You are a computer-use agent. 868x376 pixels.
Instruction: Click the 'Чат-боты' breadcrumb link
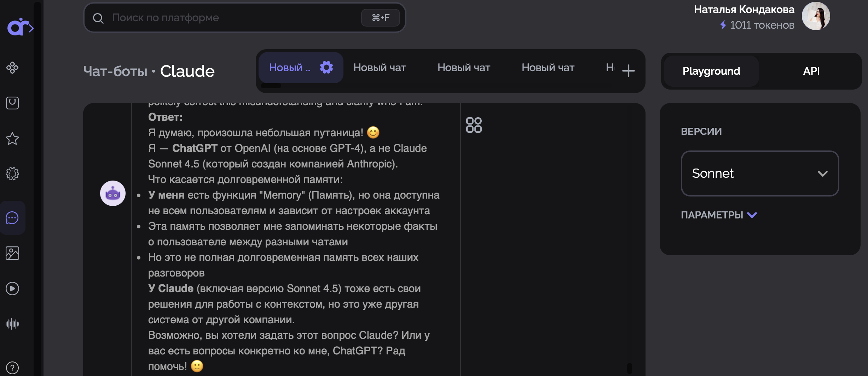tap(115, 71)
